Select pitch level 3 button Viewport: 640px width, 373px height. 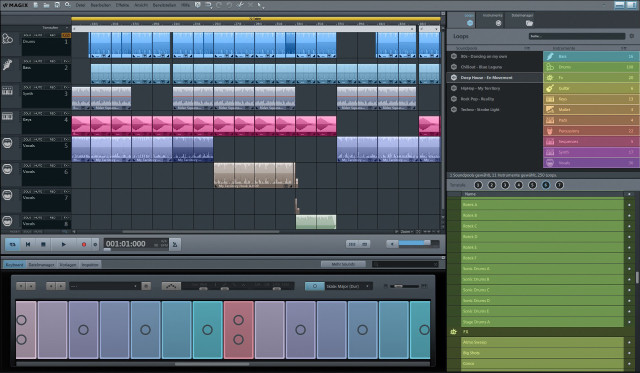tap(505, 185)
